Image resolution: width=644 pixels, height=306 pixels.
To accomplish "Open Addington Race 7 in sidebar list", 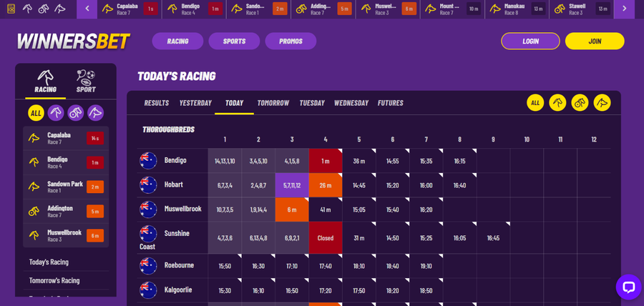I will coord(66,211).
